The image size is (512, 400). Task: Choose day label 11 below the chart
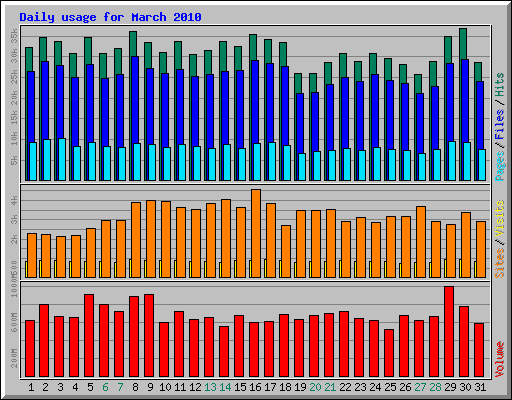click(180, 387)
